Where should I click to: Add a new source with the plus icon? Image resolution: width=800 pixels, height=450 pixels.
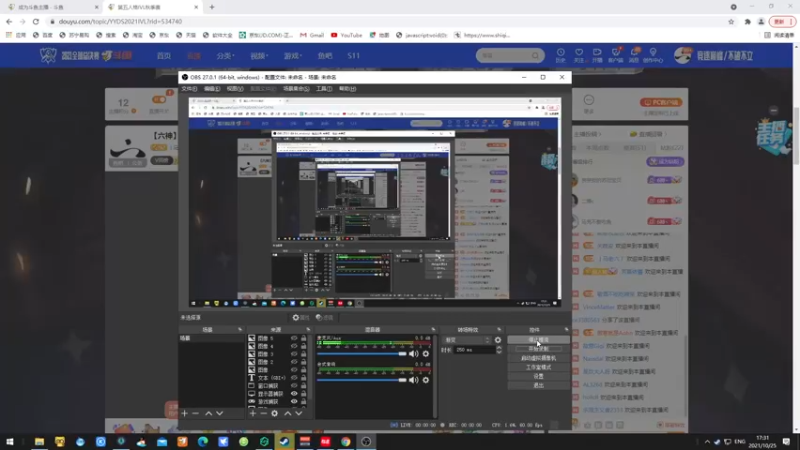click(x=253, y=413)
